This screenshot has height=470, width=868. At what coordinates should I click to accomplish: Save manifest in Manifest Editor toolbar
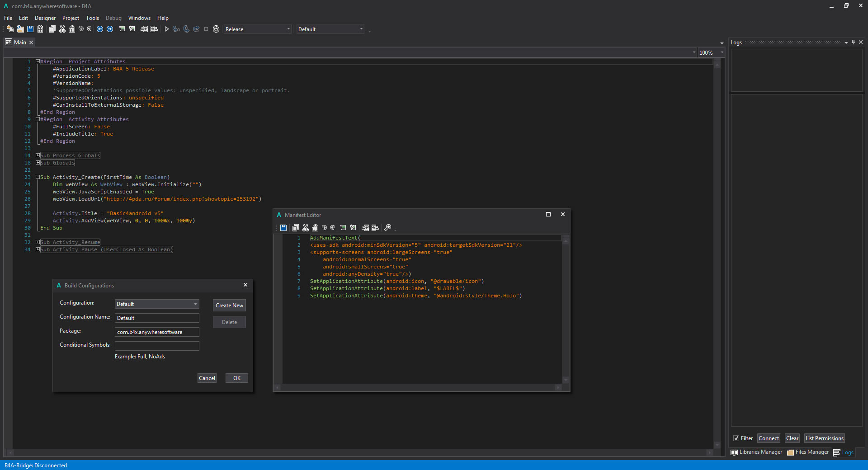click(283, 228)
